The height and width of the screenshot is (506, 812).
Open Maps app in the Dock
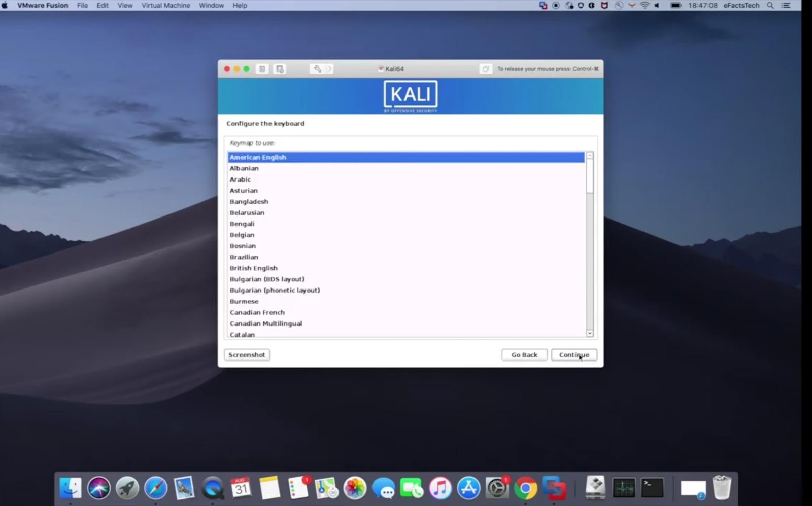[x=326, y=488]
